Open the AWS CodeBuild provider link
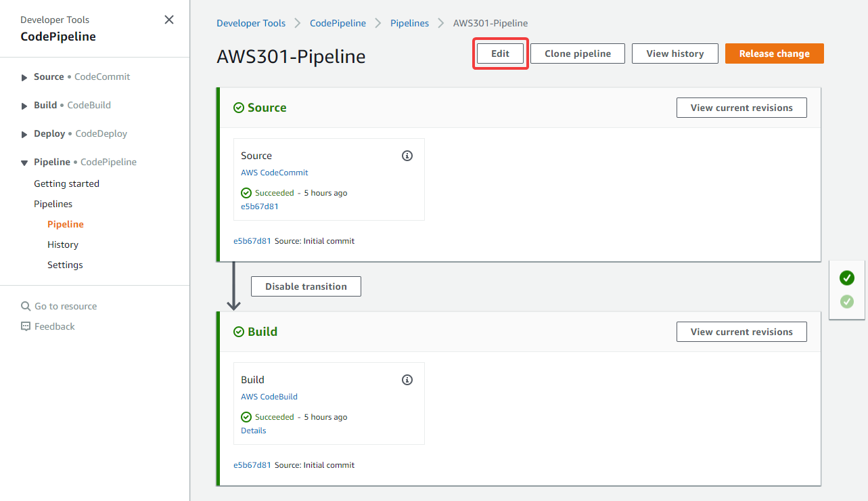 (269, 397)
